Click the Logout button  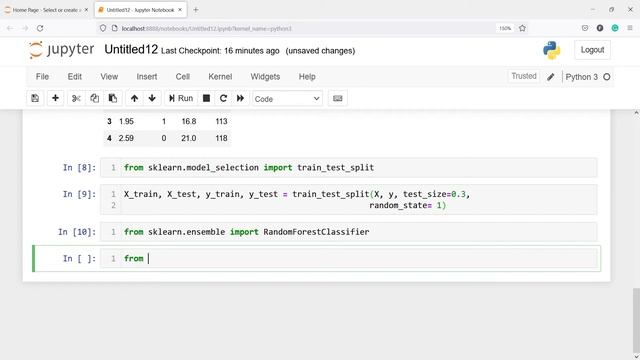(x=592, y=50)
